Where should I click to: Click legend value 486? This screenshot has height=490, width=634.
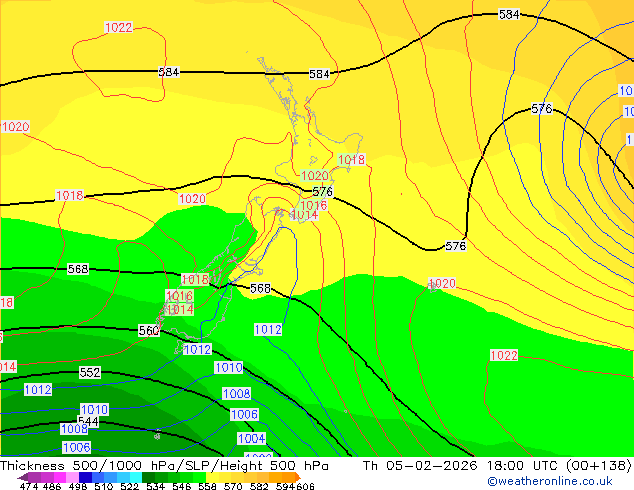coord(52,486)
